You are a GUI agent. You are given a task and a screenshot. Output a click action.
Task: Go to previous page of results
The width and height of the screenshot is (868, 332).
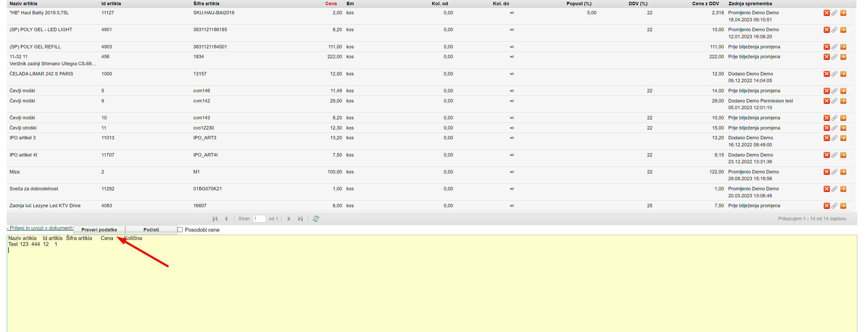click(x=227, y=219)
